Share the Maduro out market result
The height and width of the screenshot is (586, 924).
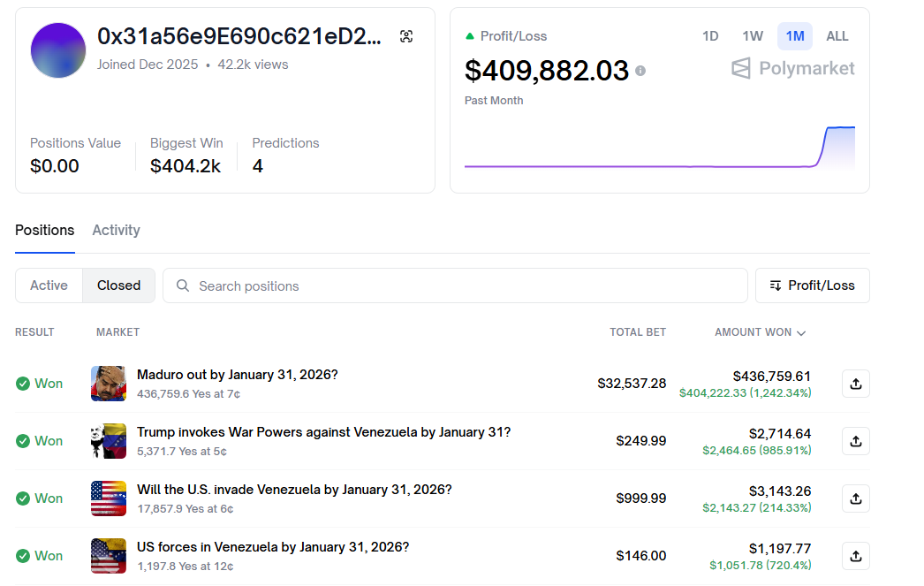tap(855, 384)
